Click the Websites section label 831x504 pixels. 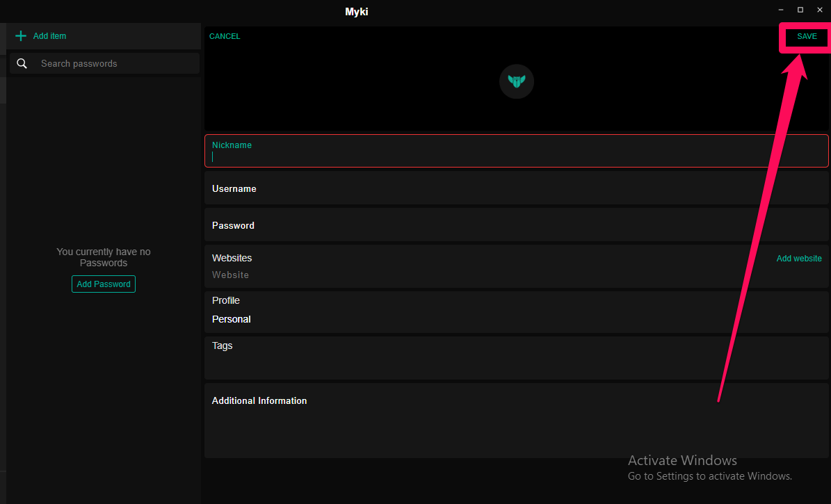[232, 258]
